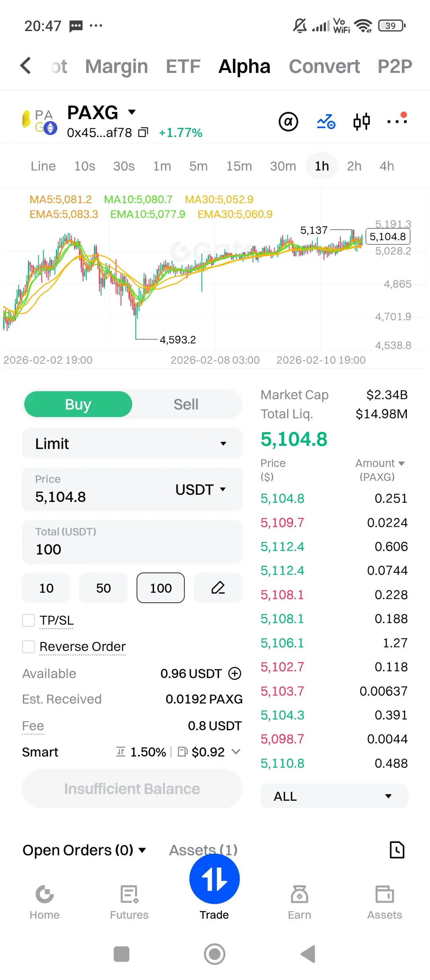Open order history document icon
The image size is (430, 980).
pyautogui.click(x=397, y=850)
